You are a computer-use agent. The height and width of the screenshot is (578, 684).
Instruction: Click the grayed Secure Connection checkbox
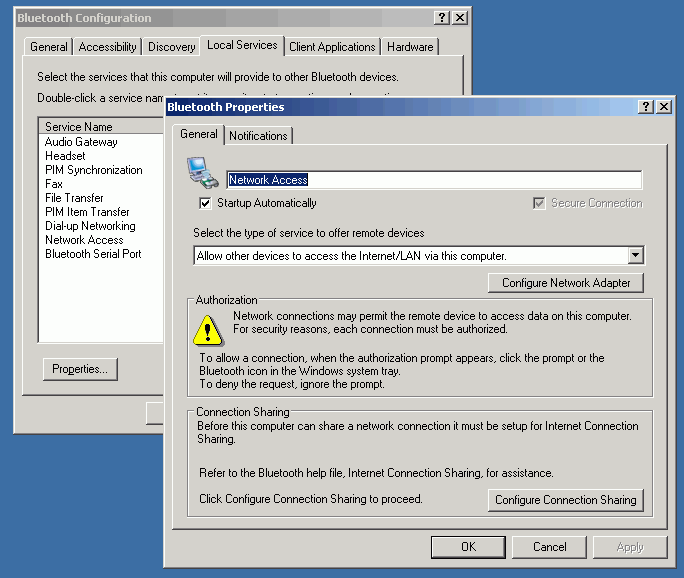[539, 203]
